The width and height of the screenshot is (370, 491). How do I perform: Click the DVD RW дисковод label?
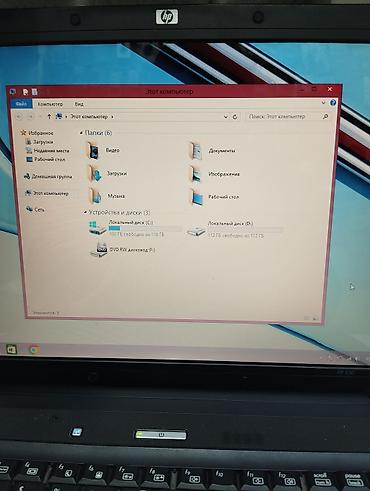pyautogui.click(x=132, y=249)
